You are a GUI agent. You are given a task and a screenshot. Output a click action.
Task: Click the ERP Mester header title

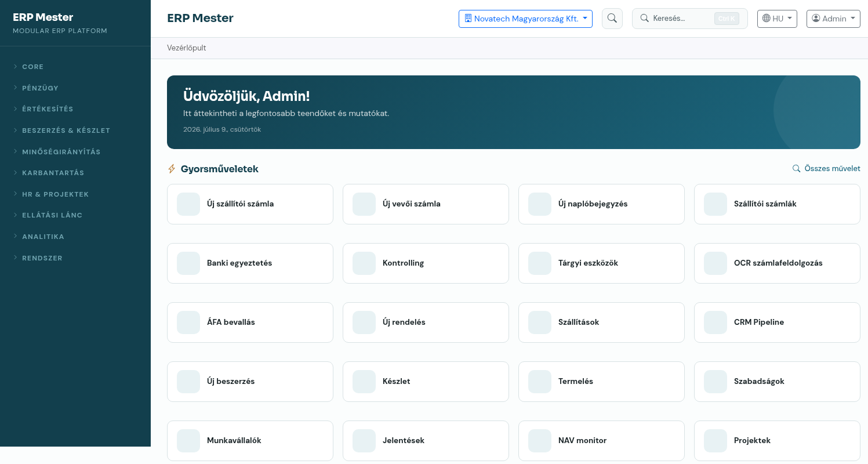click(200, 18)
